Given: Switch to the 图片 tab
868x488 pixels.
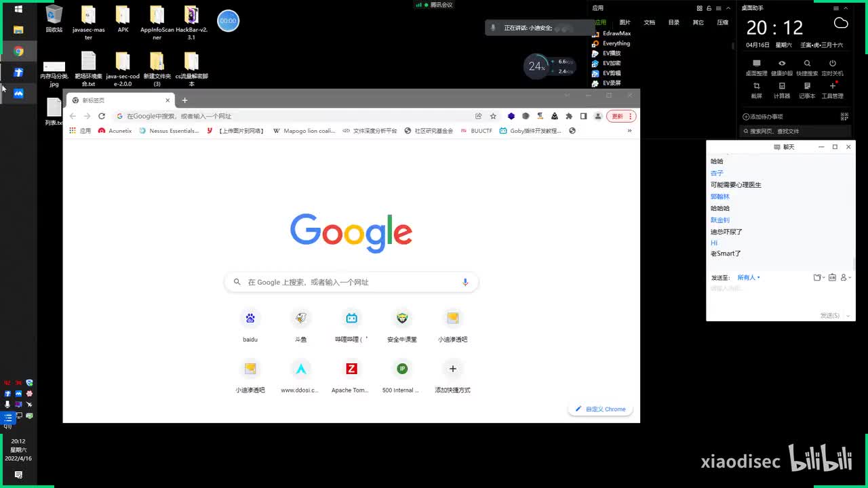Looking at the screenshot, I should pyautogui.click(x=625, y=22).
